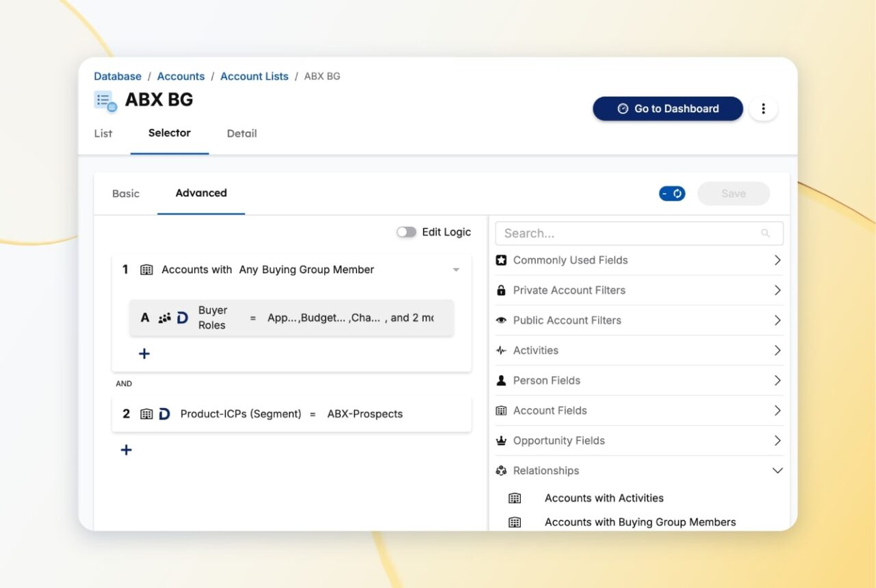Viewport: 876px width, 588px height.
Task: Click the Opportunity Fields crown icon
Action: pos(501,441)
